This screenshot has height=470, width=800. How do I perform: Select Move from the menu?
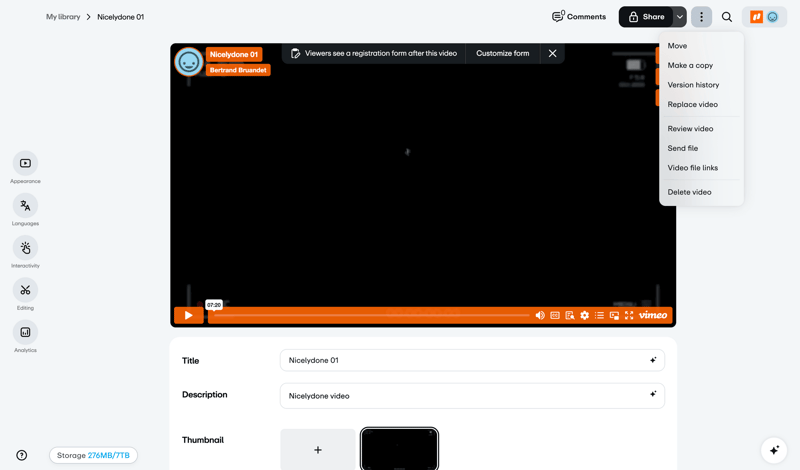pos(701,46)
